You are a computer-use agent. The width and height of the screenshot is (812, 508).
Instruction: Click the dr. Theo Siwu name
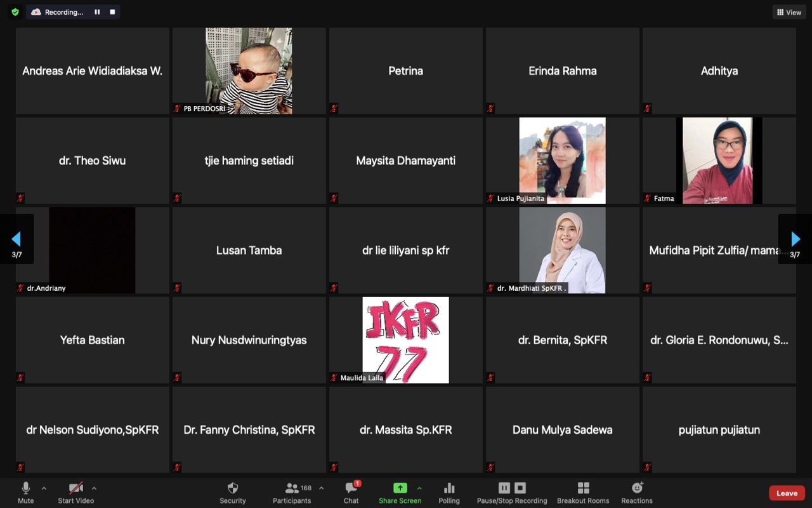93,161
